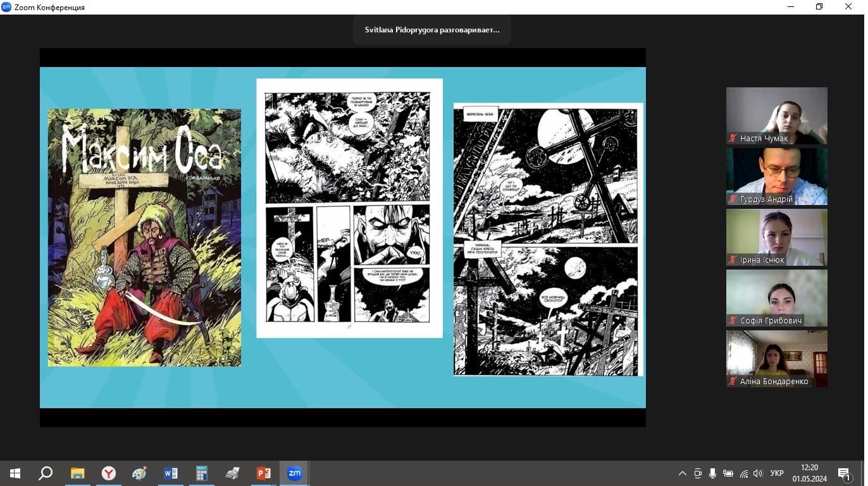Launch Paint from the taskbar palette icon
This screenshot has height=486, width=868.
[x=139, y=473]
